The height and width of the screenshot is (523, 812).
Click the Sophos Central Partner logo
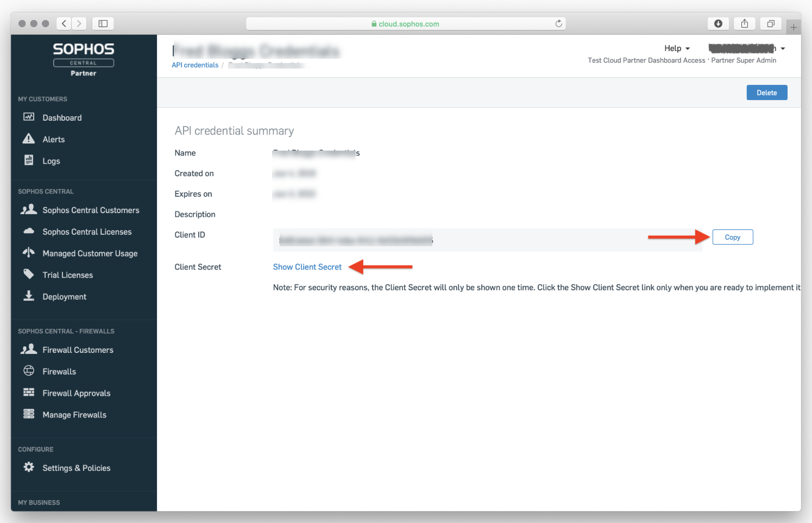tap(84, 59)
